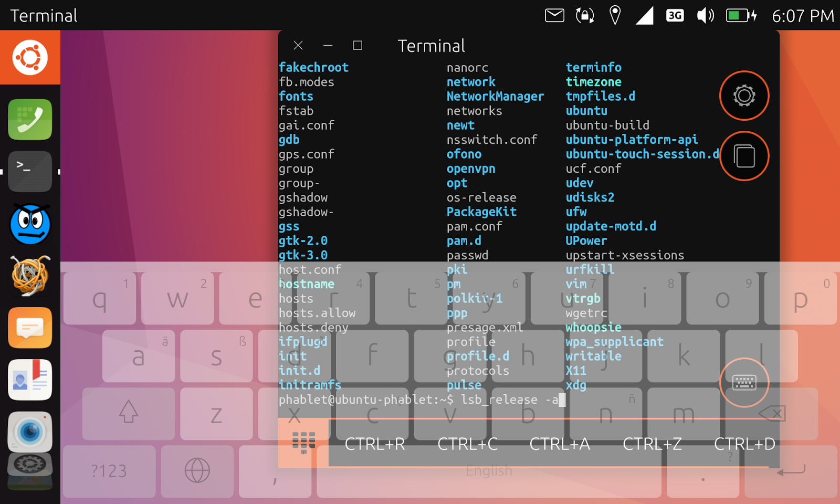Switch keyboard language with the globe key
This screenshot has width=840, height=504.
(196, 471)
